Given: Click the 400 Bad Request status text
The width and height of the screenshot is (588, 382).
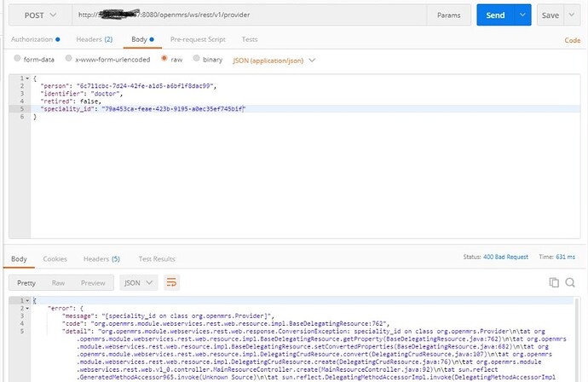Looking at the screenshot, I should tap(505, 257).
